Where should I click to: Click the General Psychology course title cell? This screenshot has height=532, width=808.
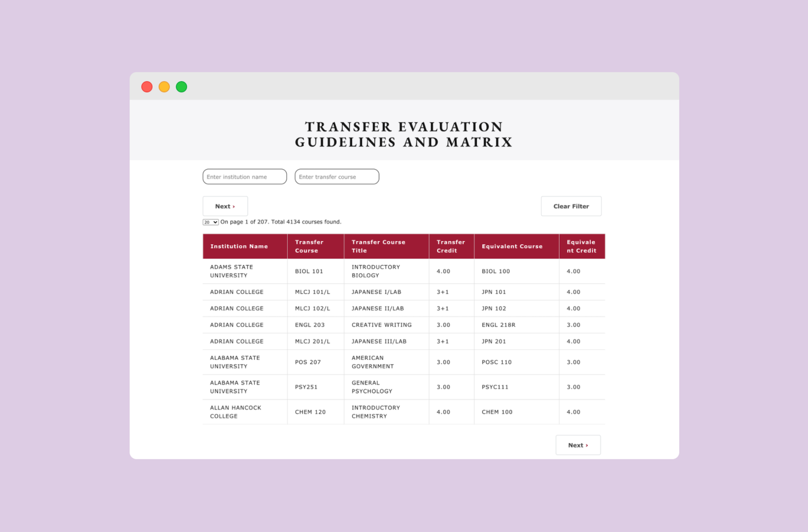pos(372,387)
